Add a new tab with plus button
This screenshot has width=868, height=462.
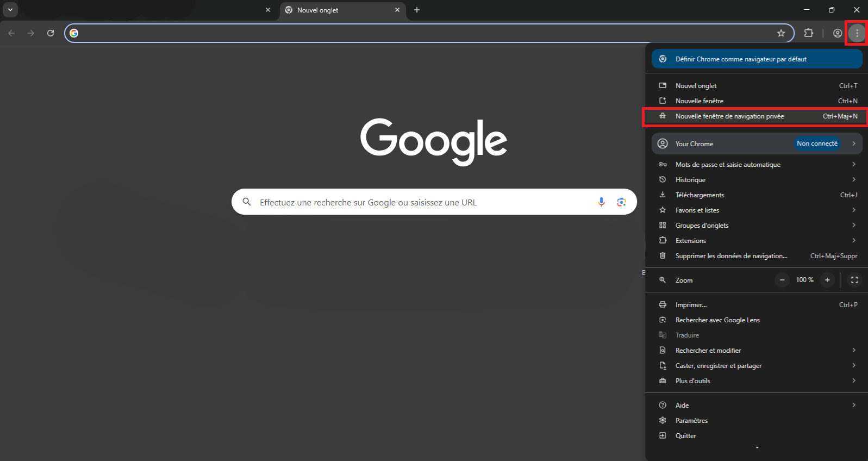(x=417, y=10)
